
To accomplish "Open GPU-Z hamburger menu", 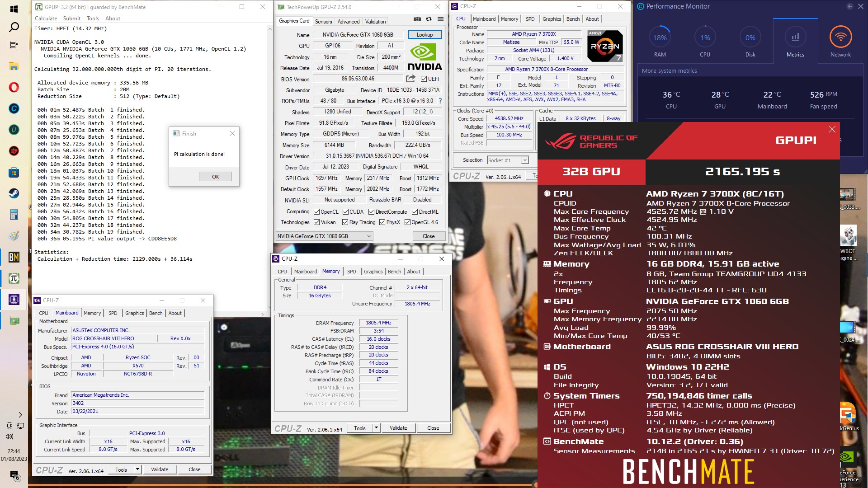I will point(440,19).
